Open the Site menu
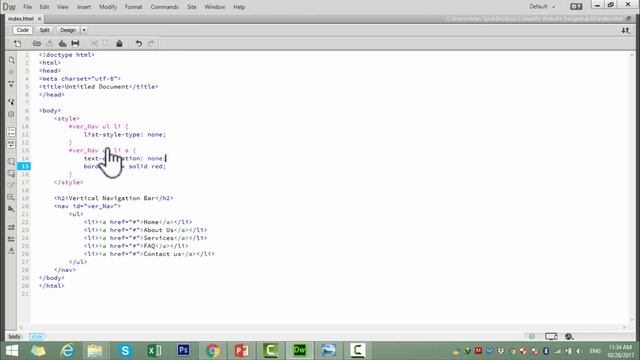 click(191, 7)
